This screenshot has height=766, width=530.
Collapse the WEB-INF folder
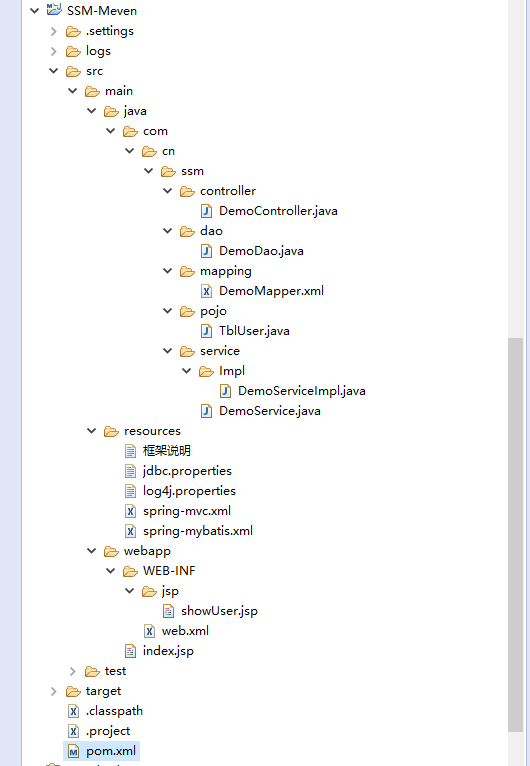point(111,571)
